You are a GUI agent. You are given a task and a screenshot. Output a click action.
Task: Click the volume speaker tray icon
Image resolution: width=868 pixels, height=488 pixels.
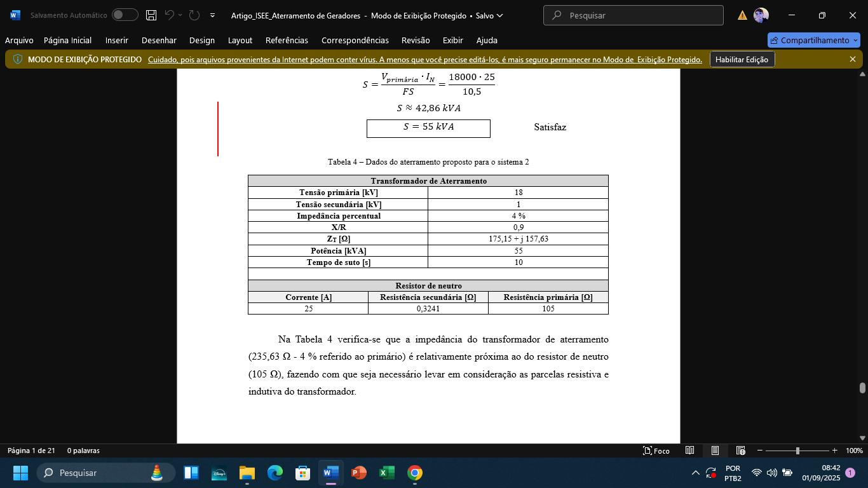pos(772,473)
